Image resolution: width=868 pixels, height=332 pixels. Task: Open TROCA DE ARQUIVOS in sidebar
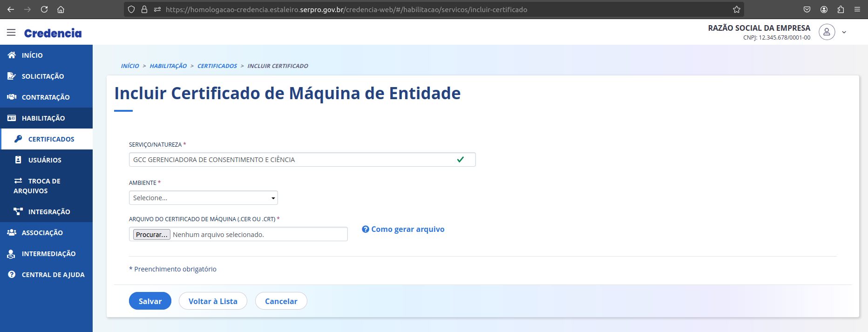(x=47, y=186)
